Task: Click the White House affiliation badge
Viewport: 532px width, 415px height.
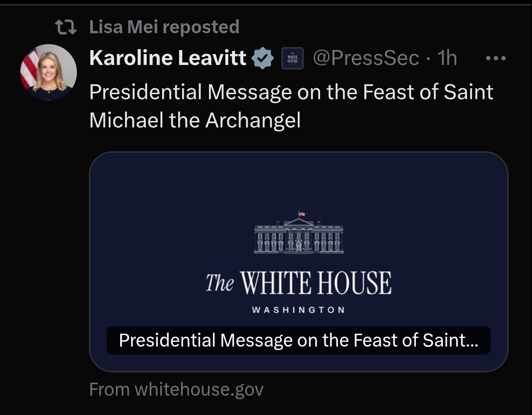Action: coord(292,59)
